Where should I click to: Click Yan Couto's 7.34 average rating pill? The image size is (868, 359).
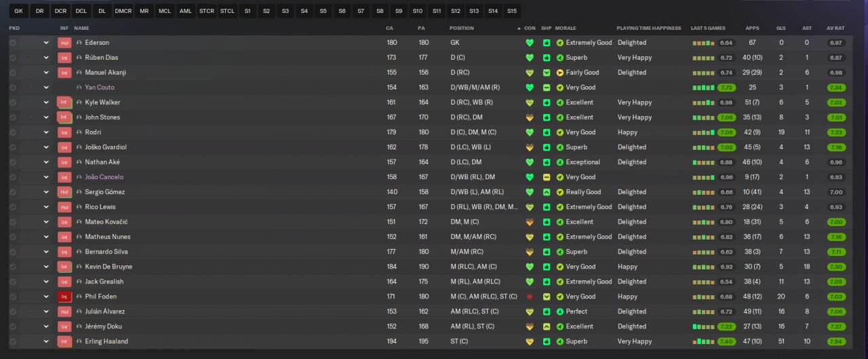[836, 88]
